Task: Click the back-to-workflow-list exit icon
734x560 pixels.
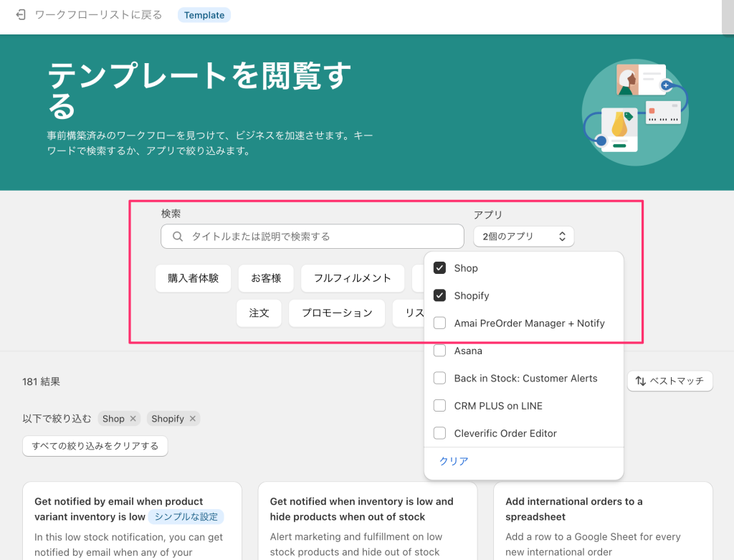Action: 21,15
